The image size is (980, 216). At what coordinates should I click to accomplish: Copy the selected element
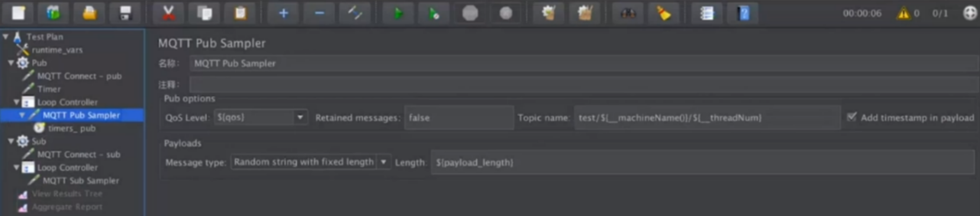tap(205, 13)
